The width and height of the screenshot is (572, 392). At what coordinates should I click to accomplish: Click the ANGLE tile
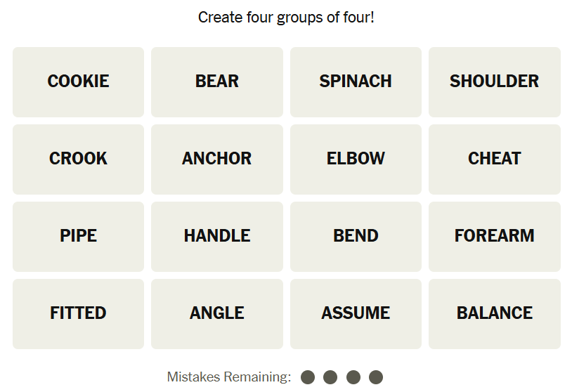click(x=217, y=313)
